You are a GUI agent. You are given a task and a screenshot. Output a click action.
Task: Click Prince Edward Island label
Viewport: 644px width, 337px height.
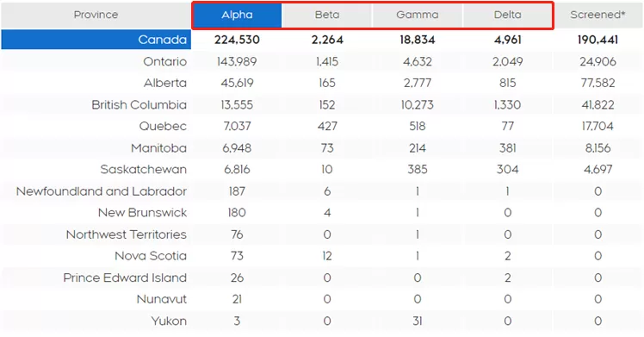pos(125,278)
